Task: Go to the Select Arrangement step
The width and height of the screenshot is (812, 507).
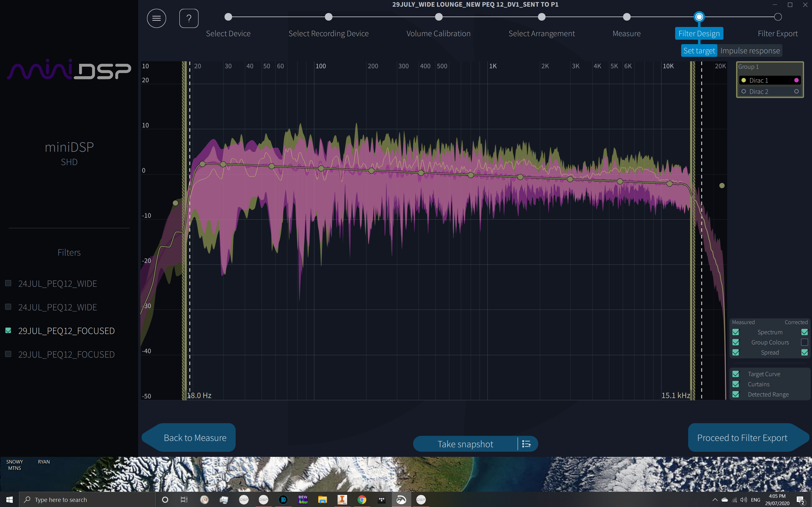Action: (541, 33)
